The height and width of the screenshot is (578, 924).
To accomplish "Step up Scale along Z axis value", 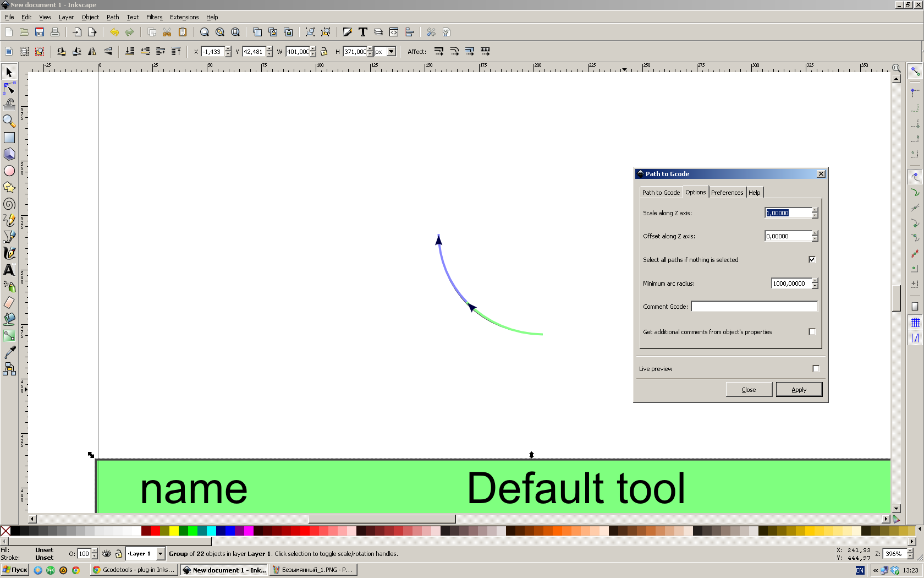I will tap(815, 210).
